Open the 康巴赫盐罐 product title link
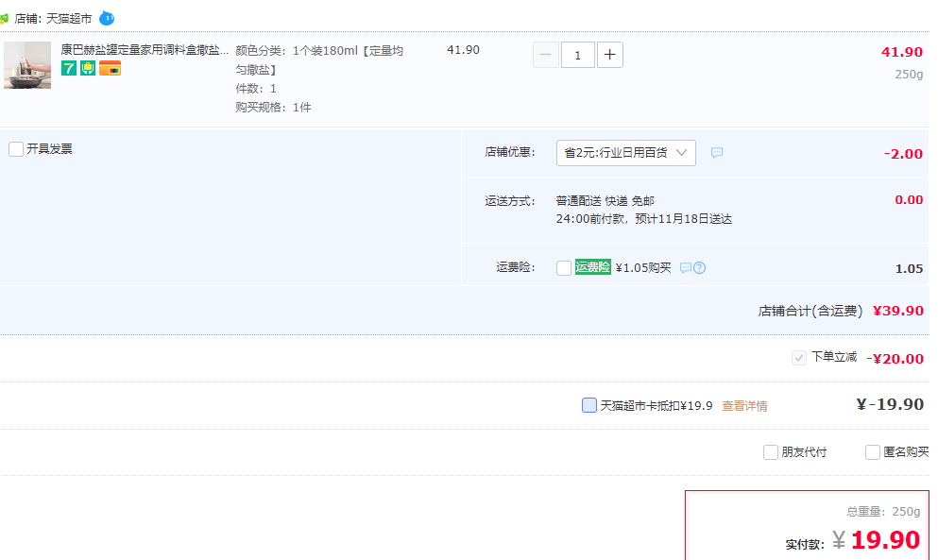Screen dimensions: 938x560 coord(145,50)
